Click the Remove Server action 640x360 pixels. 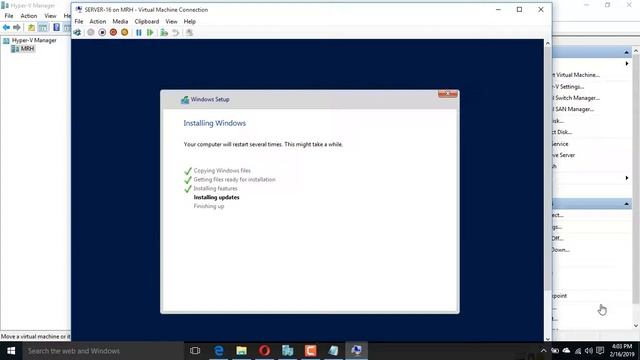tap(564, 155)
